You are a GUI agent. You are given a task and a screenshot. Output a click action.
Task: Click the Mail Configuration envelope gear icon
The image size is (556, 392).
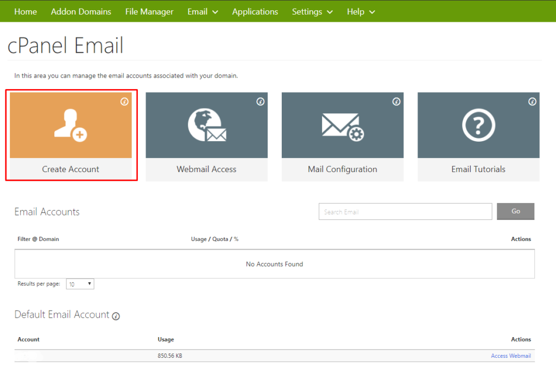point(343,127)
